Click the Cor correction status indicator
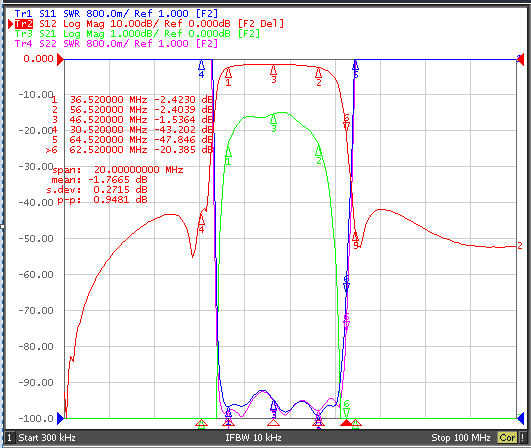 [507, 438]
